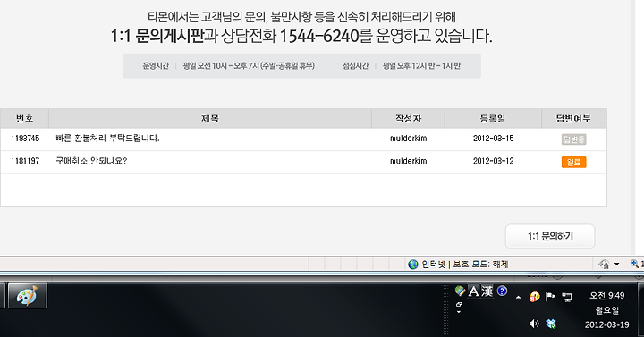Open the Paint app on the taskbar
The image size is (644, 337).
coord(27,295)
